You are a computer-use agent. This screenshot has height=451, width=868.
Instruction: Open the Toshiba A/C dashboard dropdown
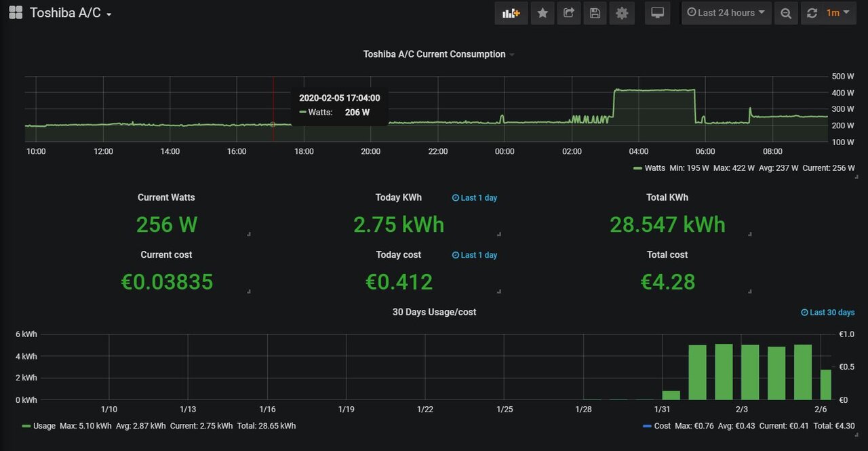[x=71, y=13]
